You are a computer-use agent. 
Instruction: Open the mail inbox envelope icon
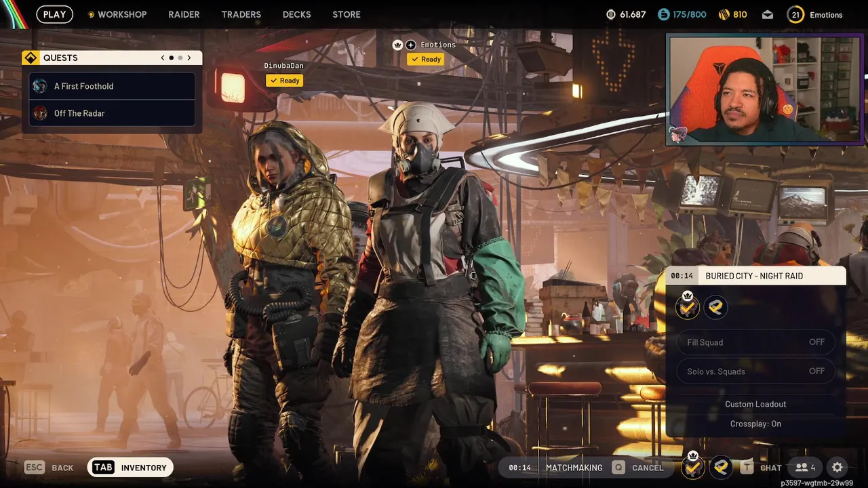[768, 14]
